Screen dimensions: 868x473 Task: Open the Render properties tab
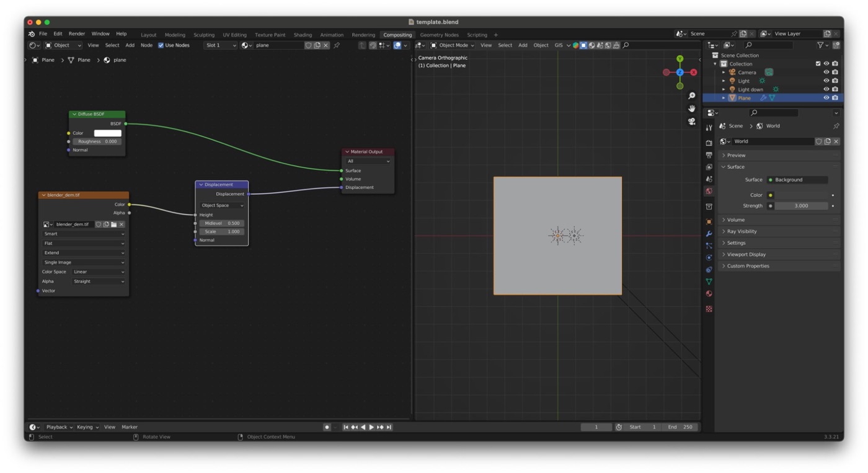pyautogui.click(x=709, y=141)
